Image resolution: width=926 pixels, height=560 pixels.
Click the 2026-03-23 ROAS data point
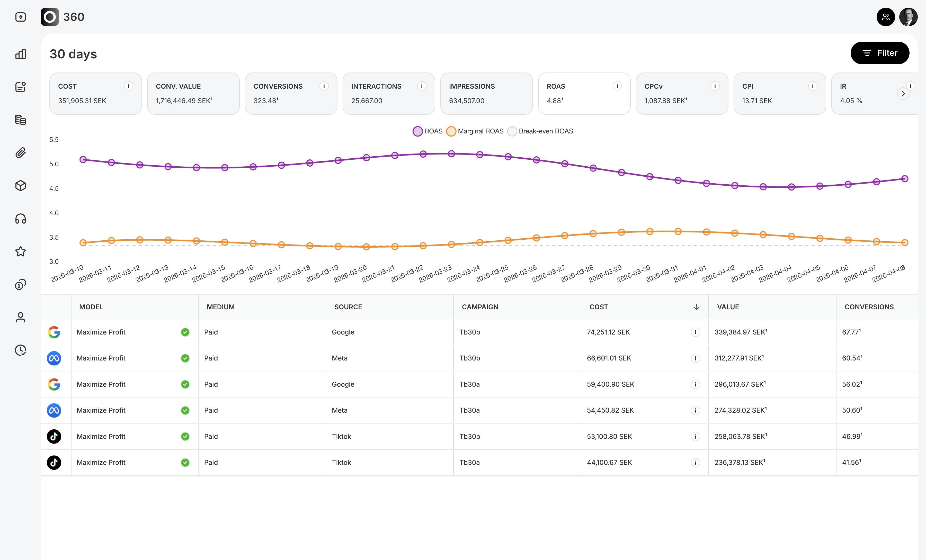click(451, 153)
